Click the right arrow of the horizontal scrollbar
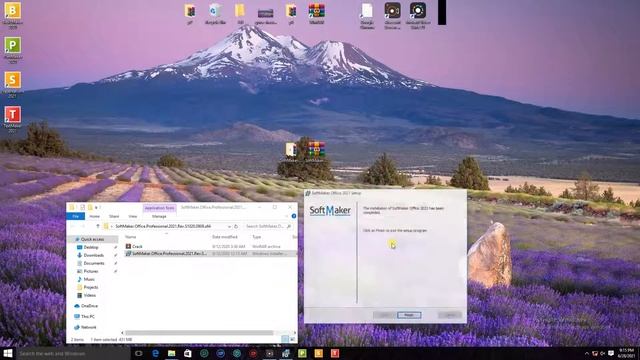 [295, 333]
